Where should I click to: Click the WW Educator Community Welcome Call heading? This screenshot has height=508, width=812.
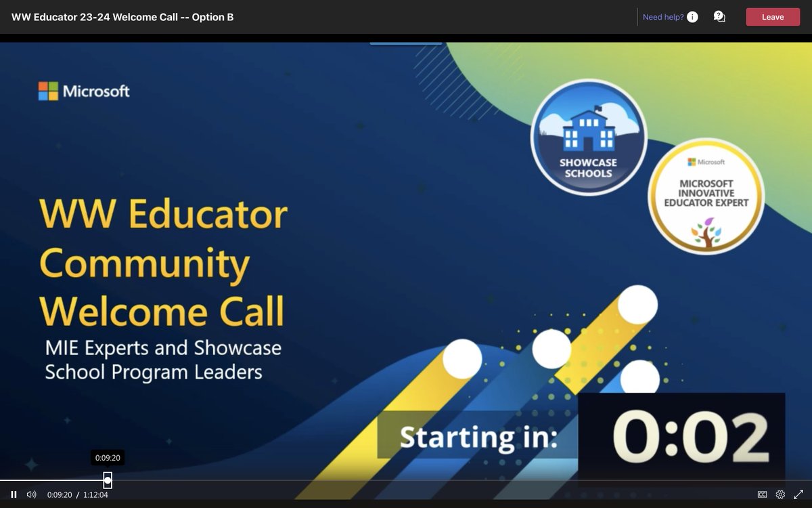point(164,263)
